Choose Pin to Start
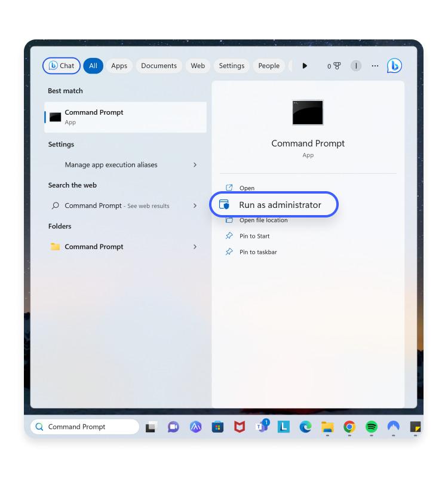The image size is (448, 478). click(254, 236)
